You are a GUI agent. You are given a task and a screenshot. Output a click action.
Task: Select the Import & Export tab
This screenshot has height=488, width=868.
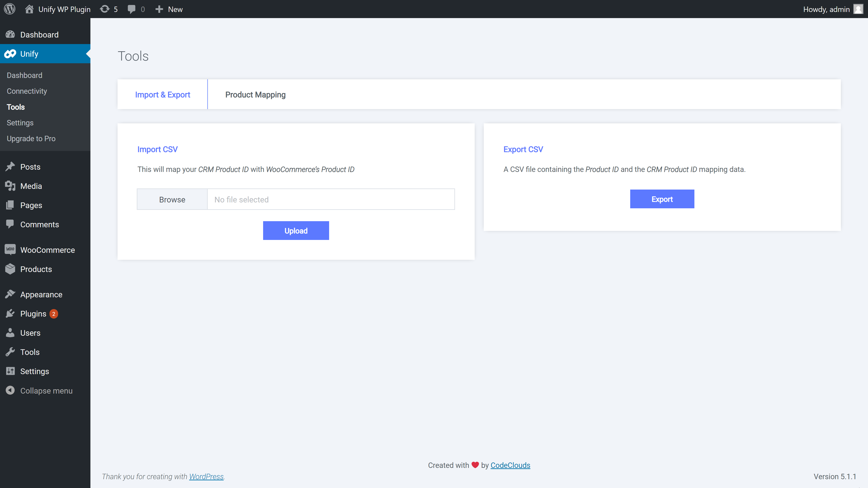tap(163, 95)
